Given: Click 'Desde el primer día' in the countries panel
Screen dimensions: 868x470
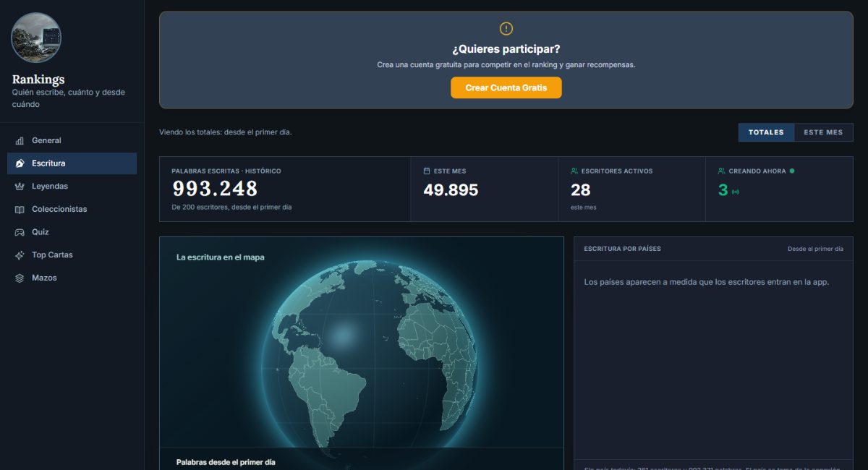Looking at the screenshot, I should pos(815,249).
